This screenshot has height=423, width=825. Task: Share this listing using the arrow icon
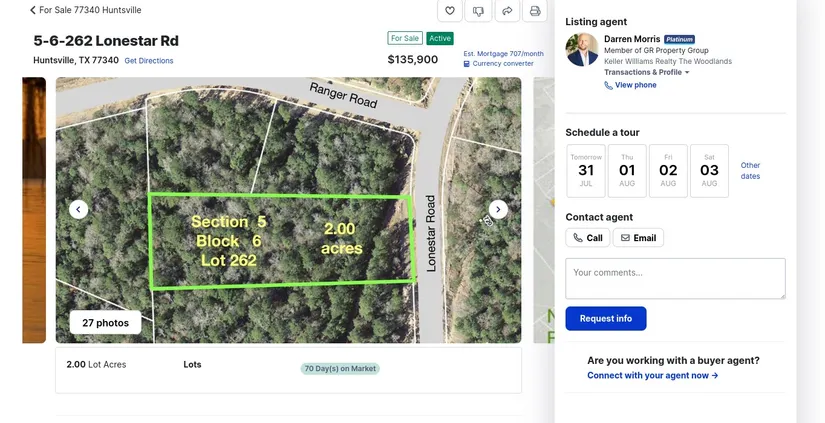[507, 11]
